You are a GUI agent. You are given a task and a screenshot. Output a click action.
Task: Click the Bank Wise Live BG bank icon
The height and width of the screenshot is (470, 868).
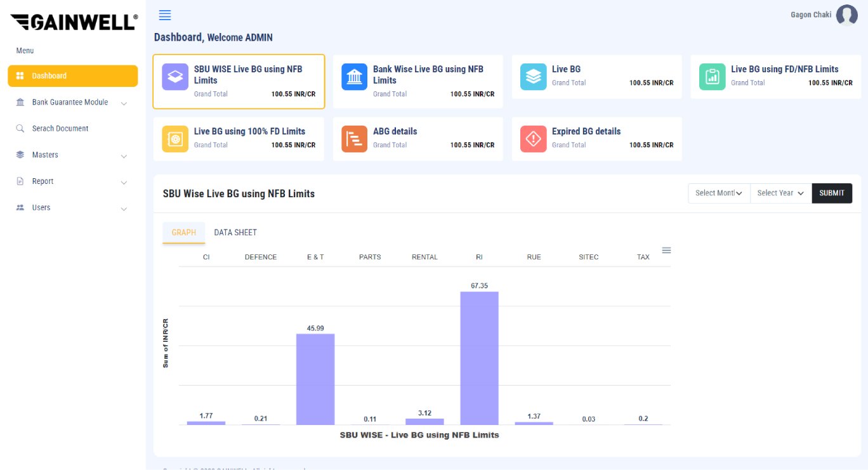[354, 77]
